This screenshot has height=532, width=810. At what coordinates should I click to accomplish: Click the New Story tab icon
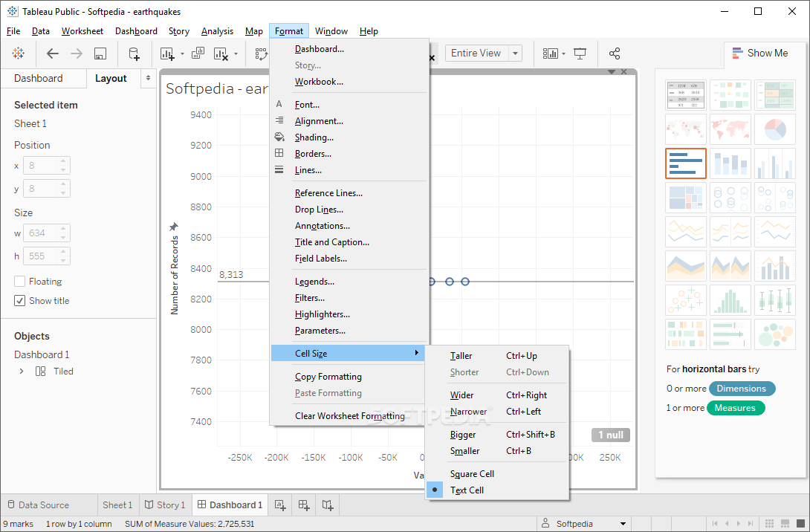(328, 505)
